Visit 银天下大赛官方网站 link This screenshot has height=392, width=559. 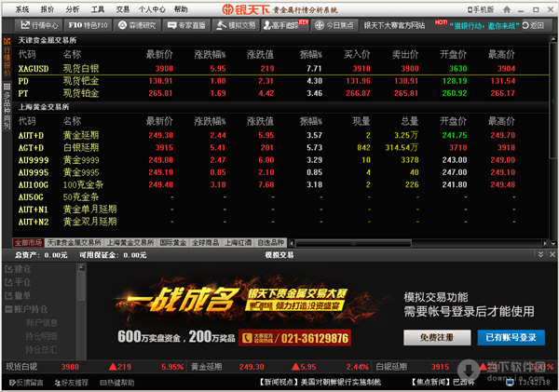click(394, 25)
